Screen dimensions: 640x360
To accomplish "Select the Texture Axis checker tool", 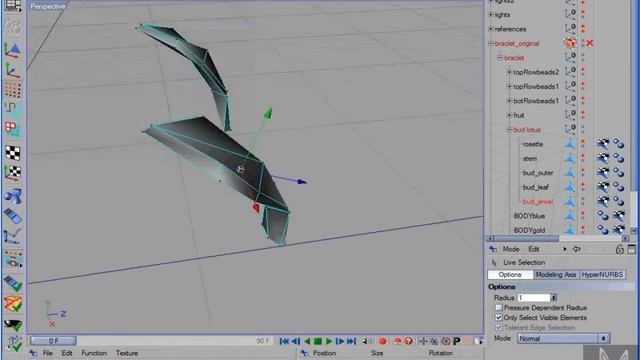I will point(13,173).
